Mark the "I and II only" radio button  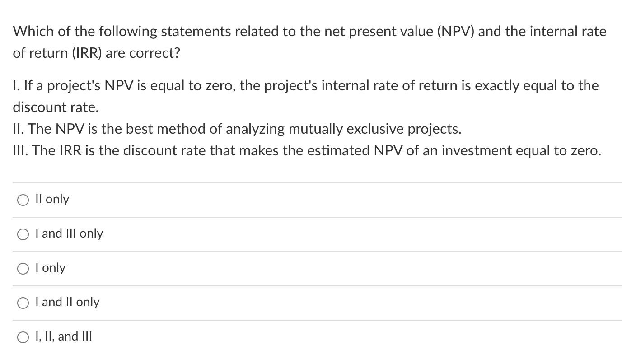[23, 303]
